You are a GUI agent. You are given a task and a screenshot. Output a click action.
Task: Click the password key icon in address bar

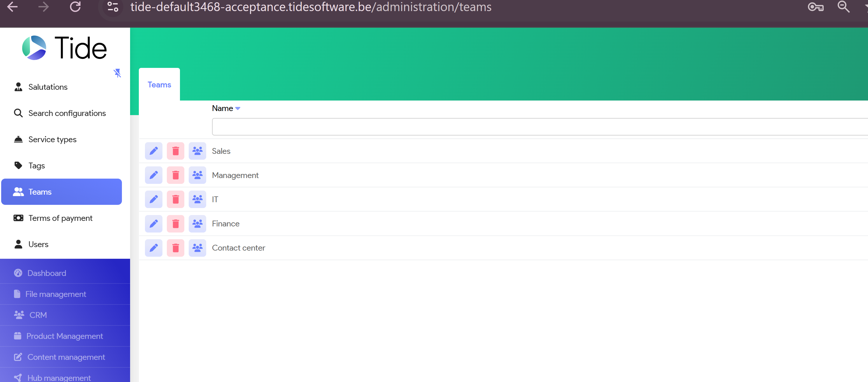[x=815, y=7]
